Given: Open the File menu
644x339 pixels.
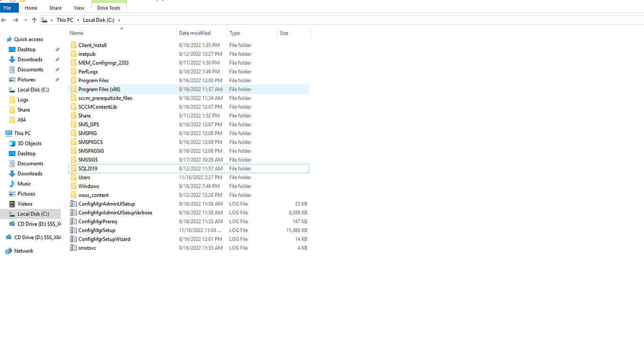Looking at the screenshot, I should point(8,8).
